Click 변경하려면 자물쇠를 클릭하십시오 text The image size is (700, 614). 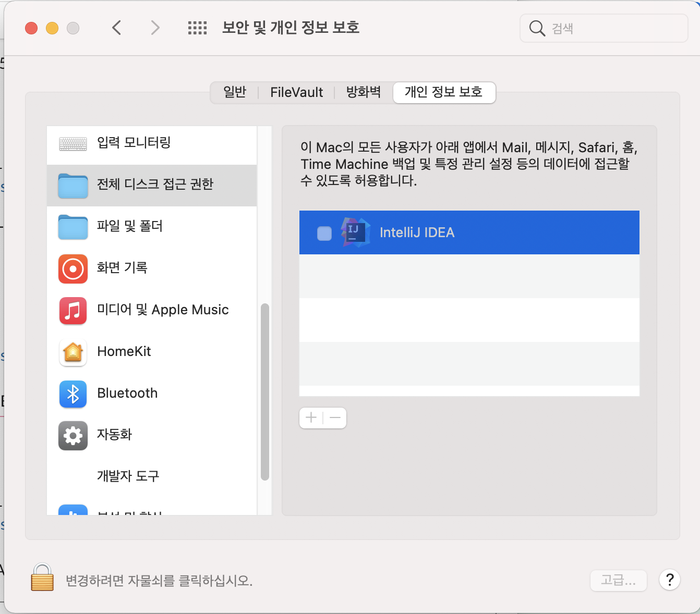click(159, 581)
